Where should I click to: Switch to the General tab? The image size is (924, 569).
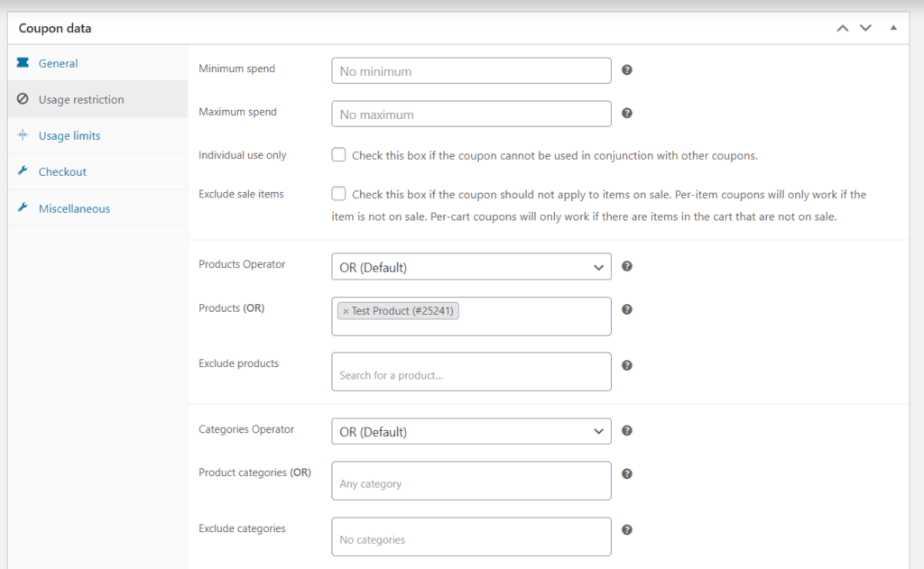58,63
